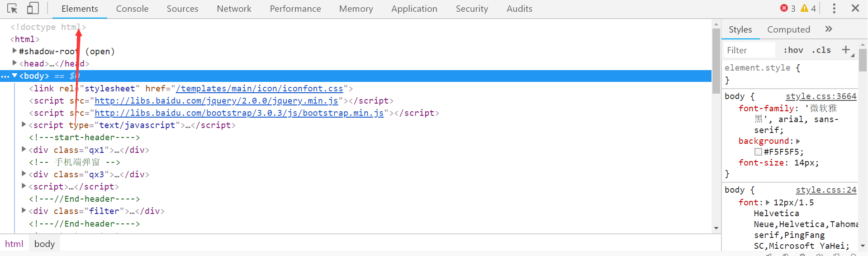This screenshot has width=868, height=256.
Task: Open the Performance tab
Action: click(x=295, y=9)
